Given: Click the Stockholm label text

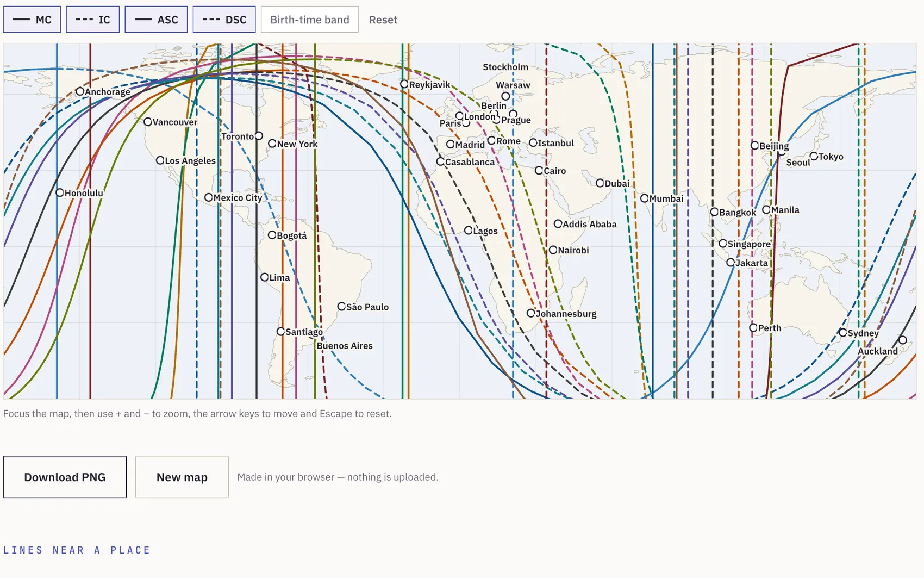Looking at the screenshot, I should click(505, 67).
